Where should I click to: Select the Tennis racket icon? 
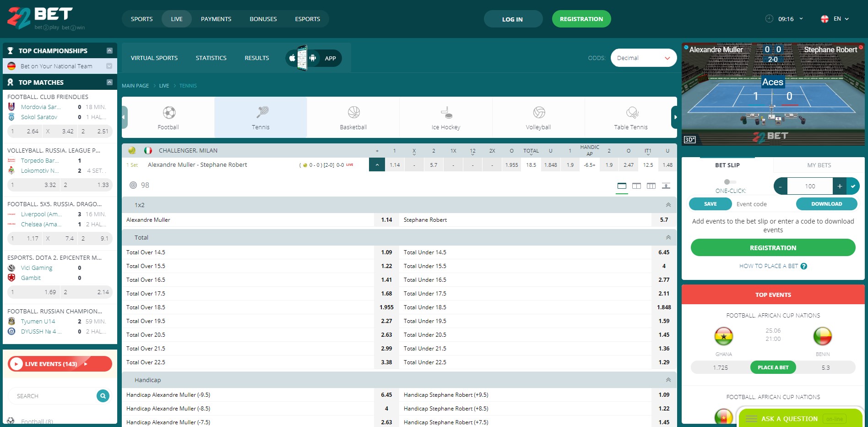pos(263,112)
